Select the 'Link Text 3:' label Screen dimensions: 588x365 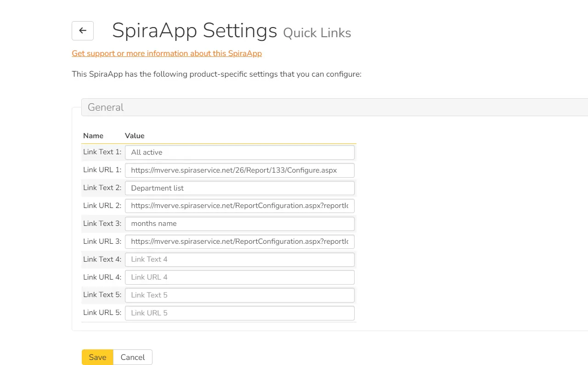coord(102,224)
